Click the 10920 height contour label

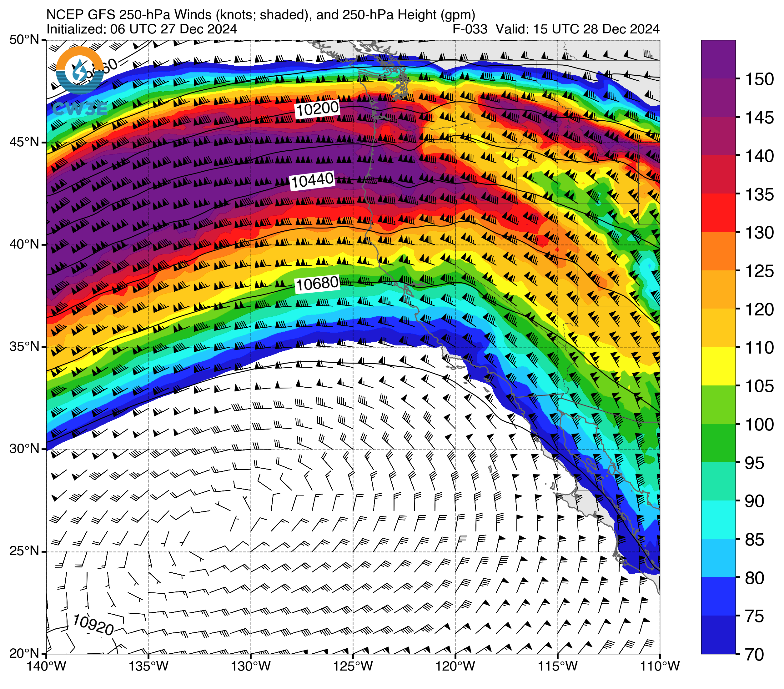(93, 625)
